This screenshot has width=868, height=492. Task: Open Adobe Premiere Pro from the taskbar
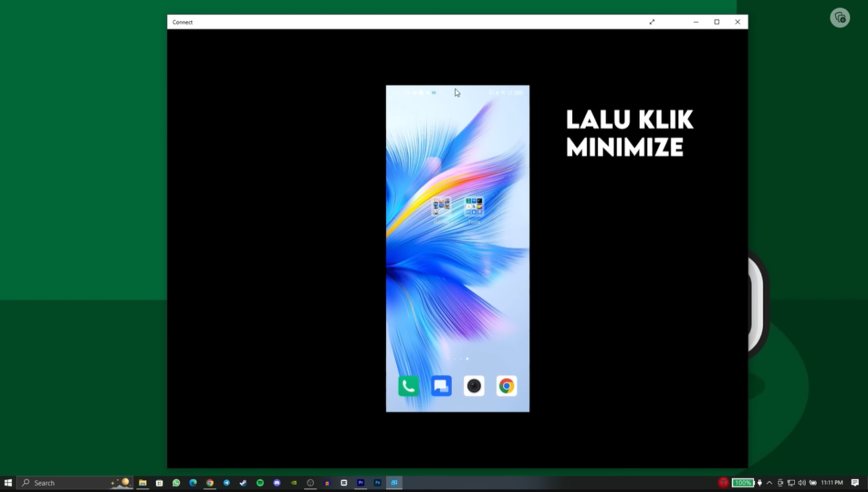[x=360, y=482]
